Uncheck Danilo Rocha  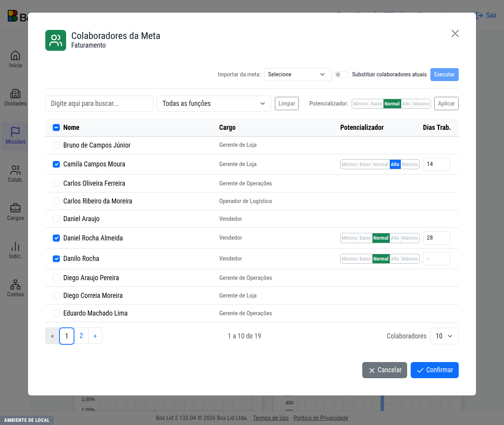56,259
